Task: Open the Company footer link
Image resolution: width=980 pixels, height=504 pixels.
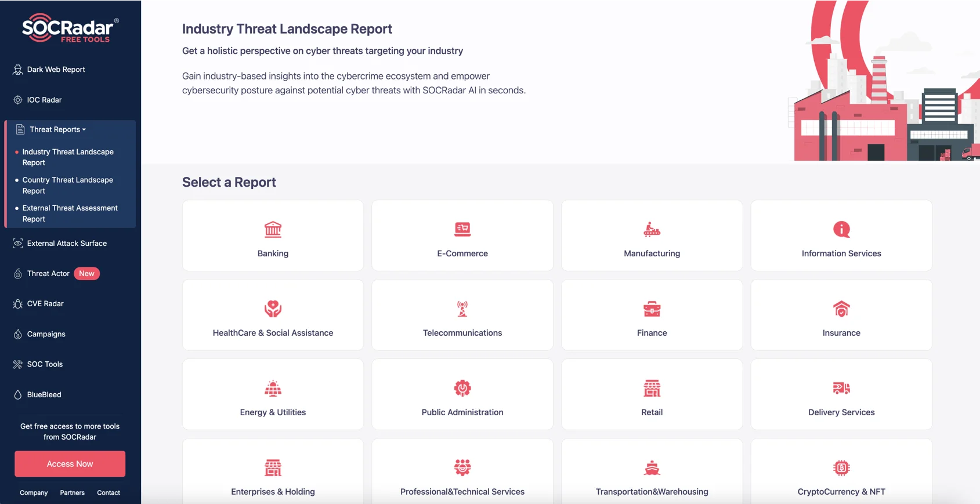Action: (x=34, y=493)
